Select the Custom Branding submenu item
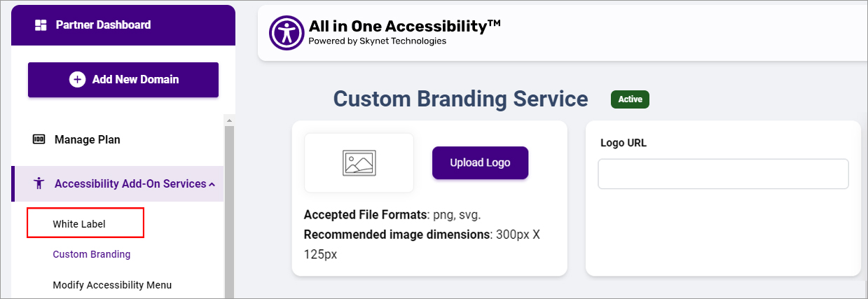 (92, 254)
